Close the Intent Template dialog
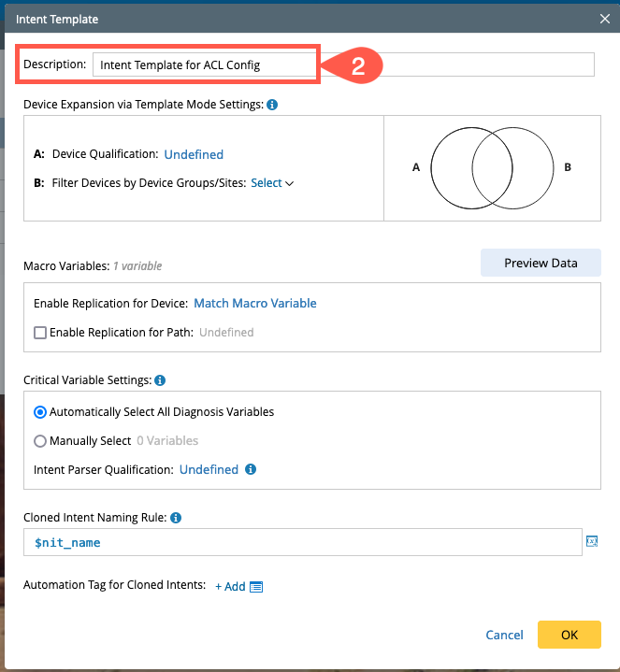Screen dimensions: 620x672 [605, 18]
